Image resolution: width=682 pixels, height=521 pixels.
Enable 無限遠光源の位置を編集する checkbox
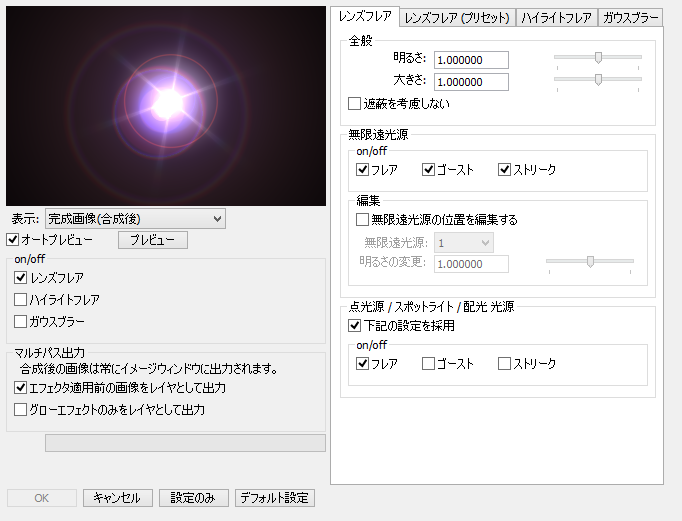coord(363,219)
